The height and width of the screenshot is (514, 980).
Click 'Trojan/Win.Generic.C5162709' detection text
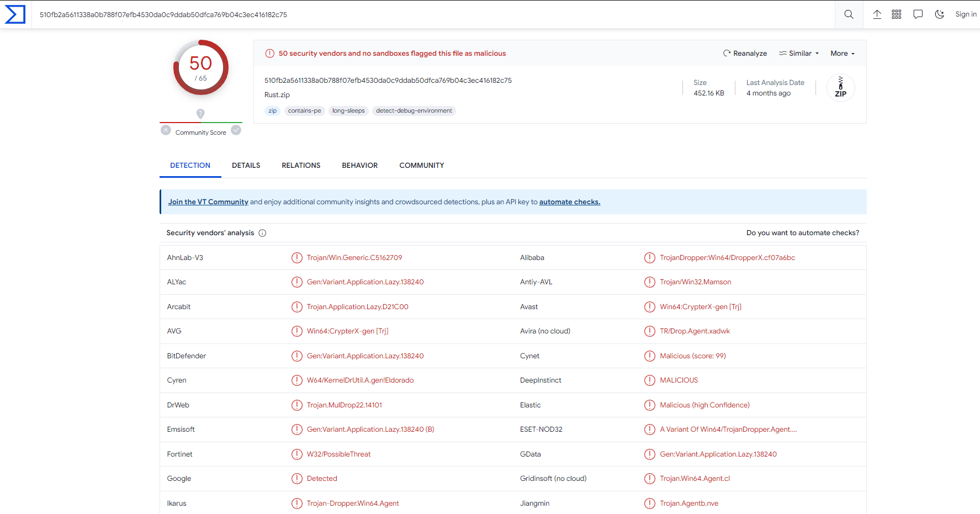[x=354, y=258]
